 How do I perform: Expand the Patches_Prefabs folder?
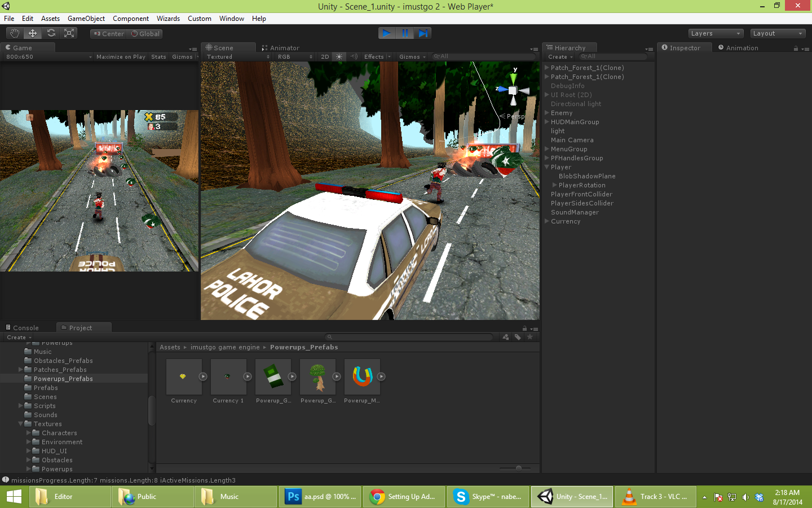tap(21, 370)
